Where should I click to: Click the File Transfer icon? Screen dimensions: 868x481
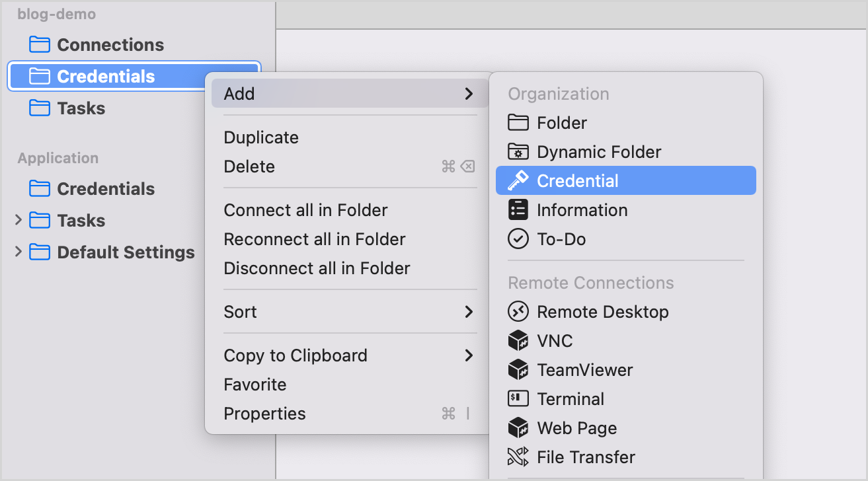click(518, 457)
